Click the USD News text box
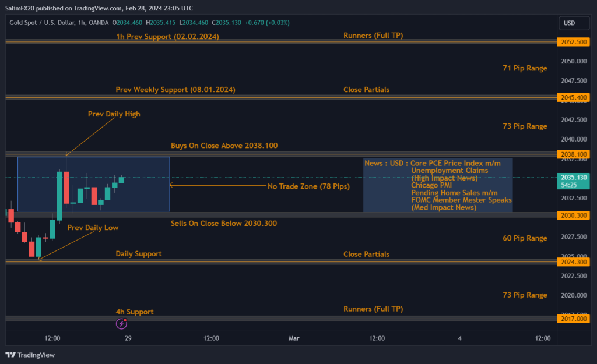Viewport: 597px width, 364px height. 438,185
